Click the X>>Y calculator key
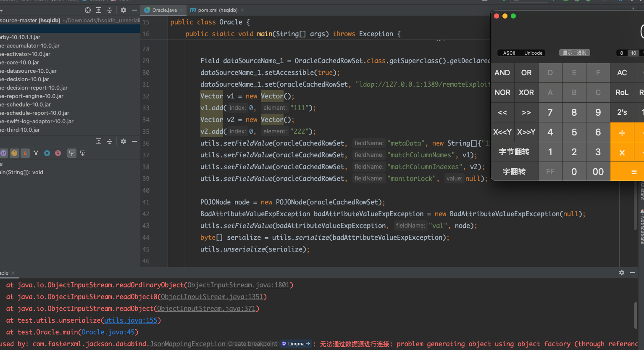Image resolution: width=644 pixels, height=350 pixels. (526, 132)
